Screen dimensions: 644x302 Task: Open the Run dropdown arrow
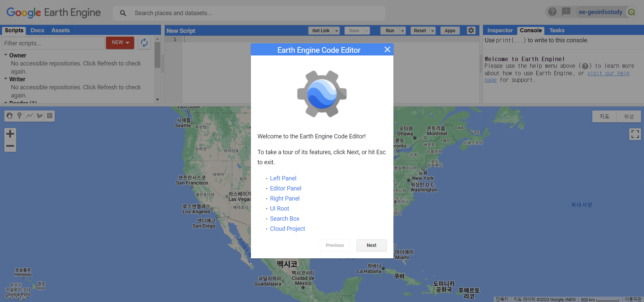pos(403,31)
